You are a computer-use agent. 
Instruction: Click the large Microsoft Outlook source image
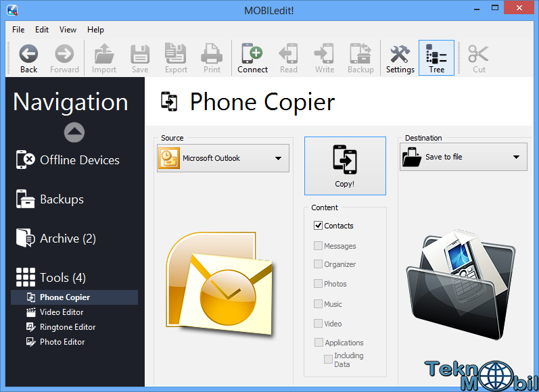[220, 283]
